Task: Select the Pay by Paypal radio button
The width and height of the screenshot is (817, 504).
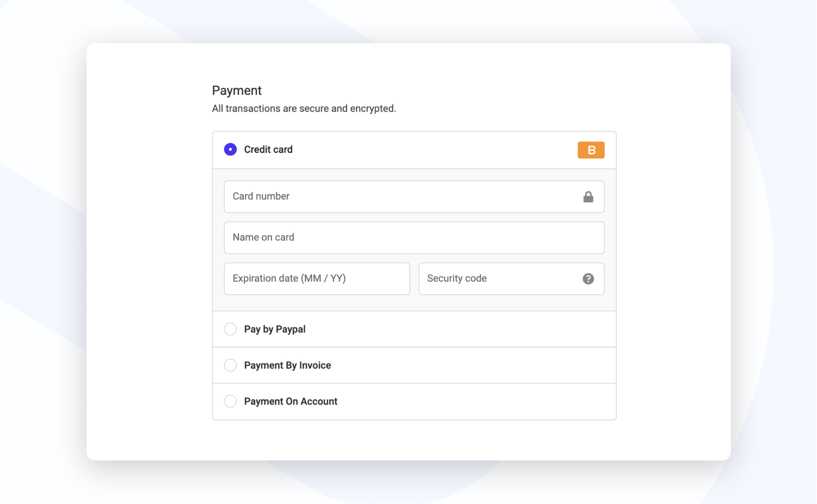Action: point(230,329)
